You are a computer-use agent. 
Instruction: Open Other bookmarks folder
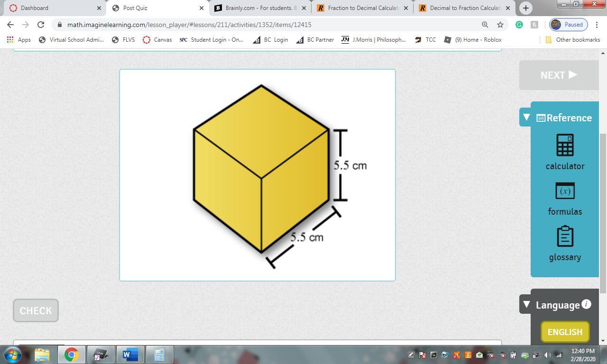click(x=572, y=40)
